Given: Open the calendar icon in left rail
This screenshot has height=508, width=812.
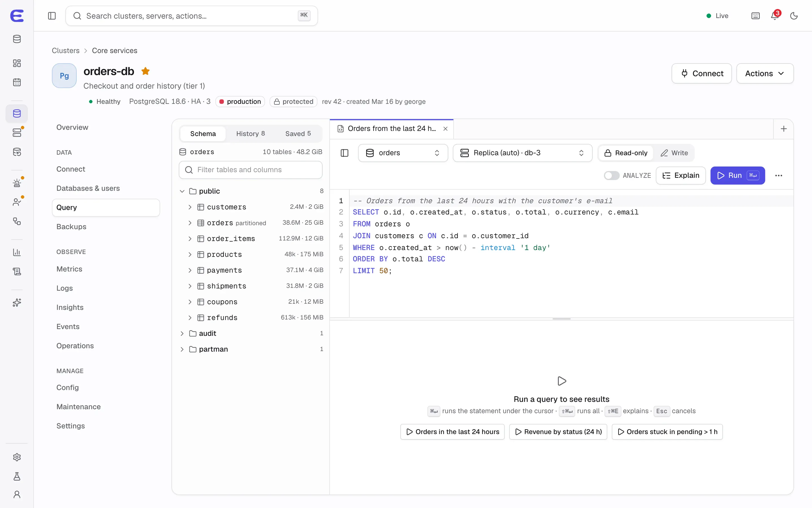Looking at the screenshot, I should coord(17,82).
